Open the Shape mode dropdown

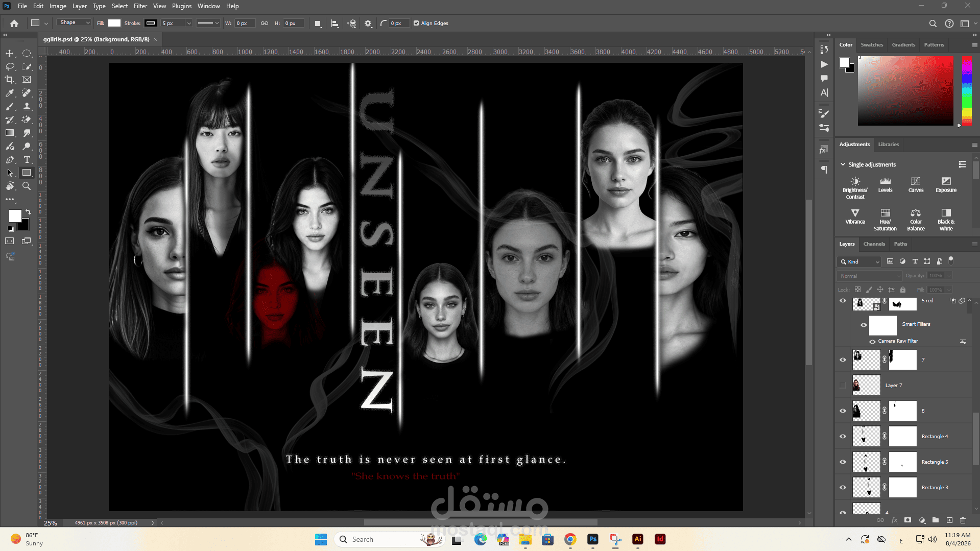74,23
